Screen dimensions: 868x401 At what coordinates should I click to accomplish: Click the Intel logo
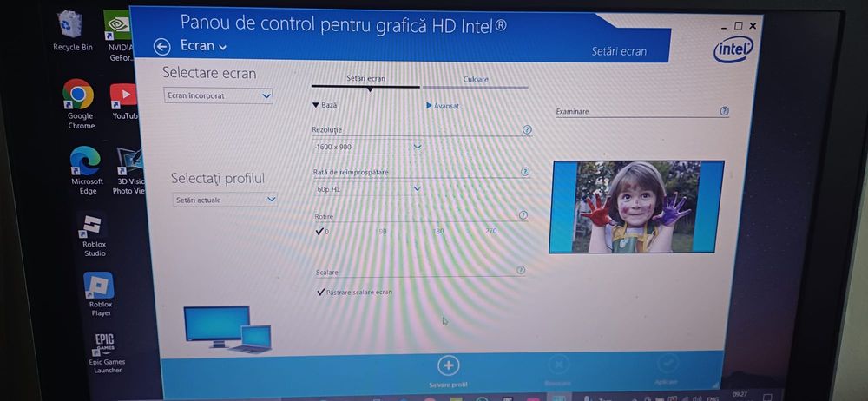click(x=733, y=49)
